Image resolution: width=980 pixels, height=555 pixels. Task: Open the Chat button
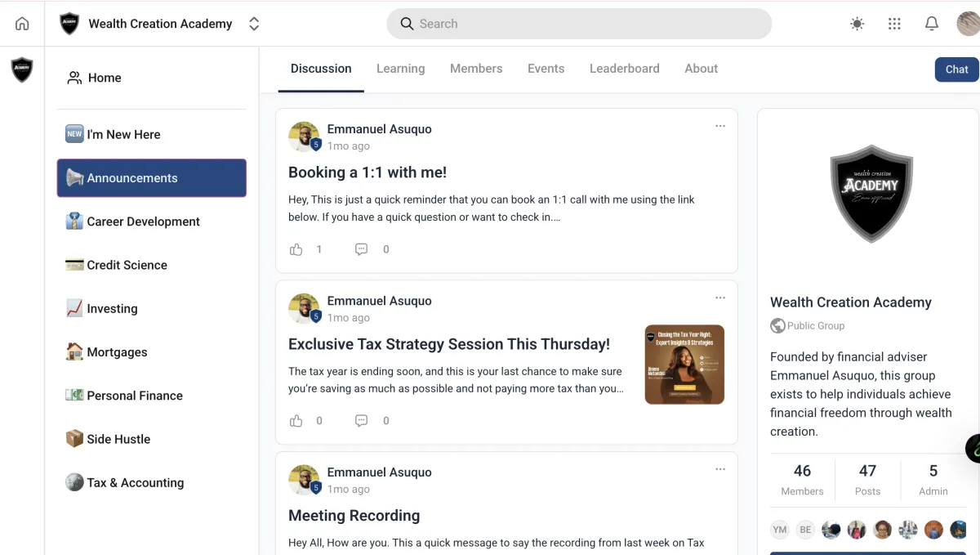(x=957, y=69)
